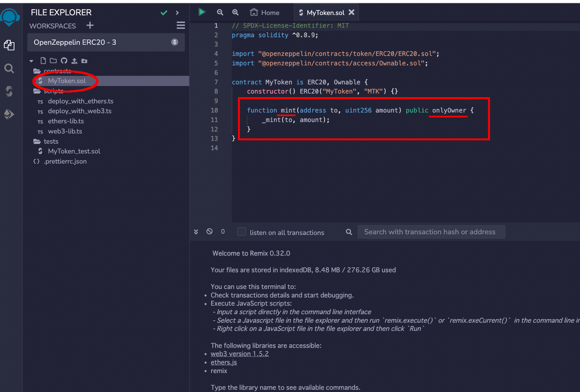Click the terminal search magnifier icon
The height and width of the screenshot is (392, 580).
point(349,232)
